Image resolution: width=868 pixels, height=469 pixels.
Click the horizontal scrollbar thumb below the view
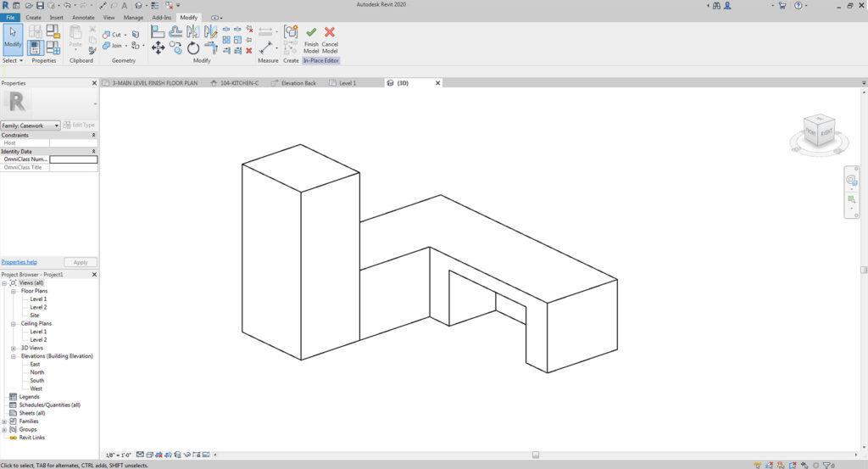pyautogui.click(x=536, y=455)
